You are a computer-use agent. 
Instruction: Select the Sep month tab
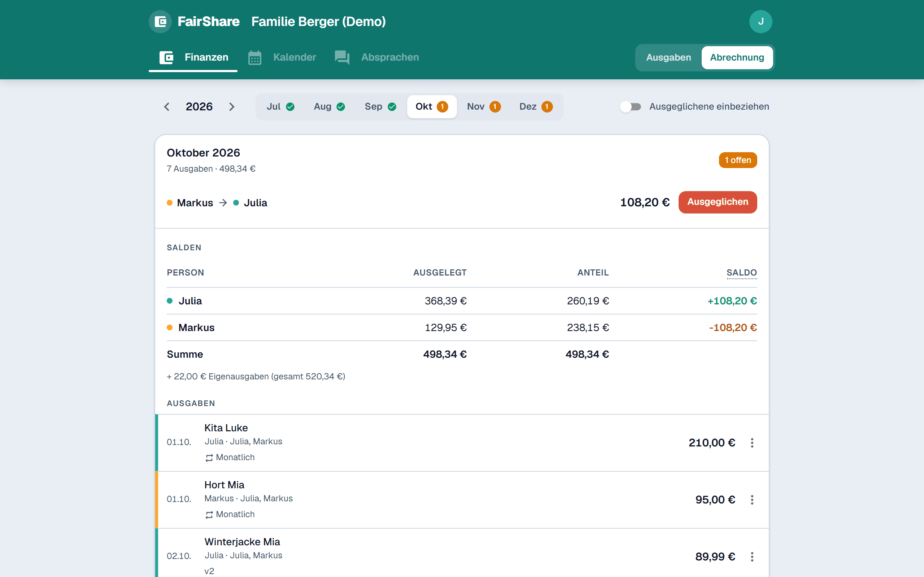coord(380,107)
